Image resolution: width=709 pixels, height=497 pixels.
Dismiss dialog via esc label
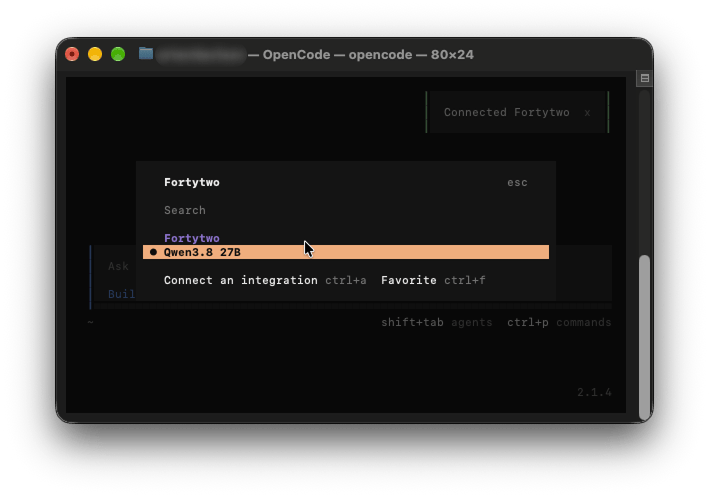pyautogui.click(x=517, y=183)
